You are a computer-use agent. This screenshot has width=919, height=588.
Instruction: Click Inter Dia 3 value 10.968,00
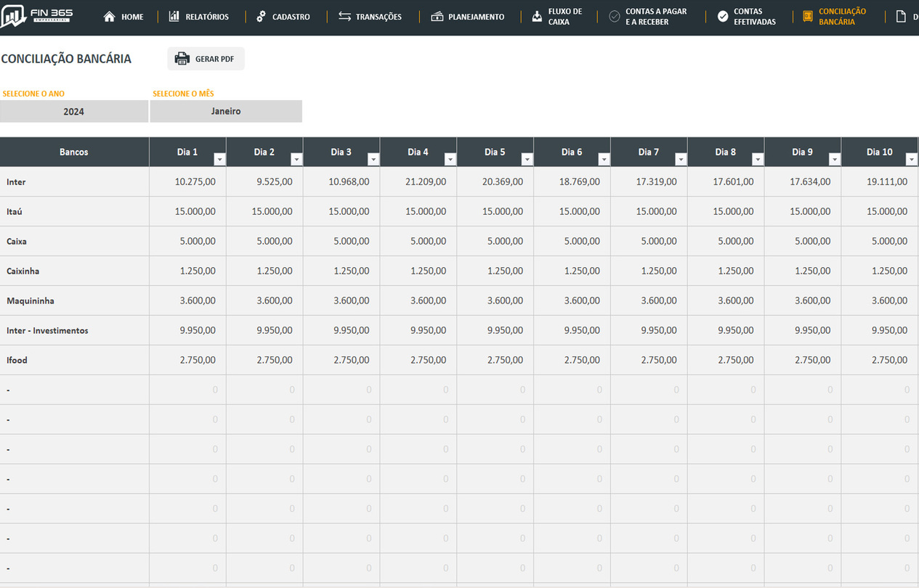(x=349, y=182)
